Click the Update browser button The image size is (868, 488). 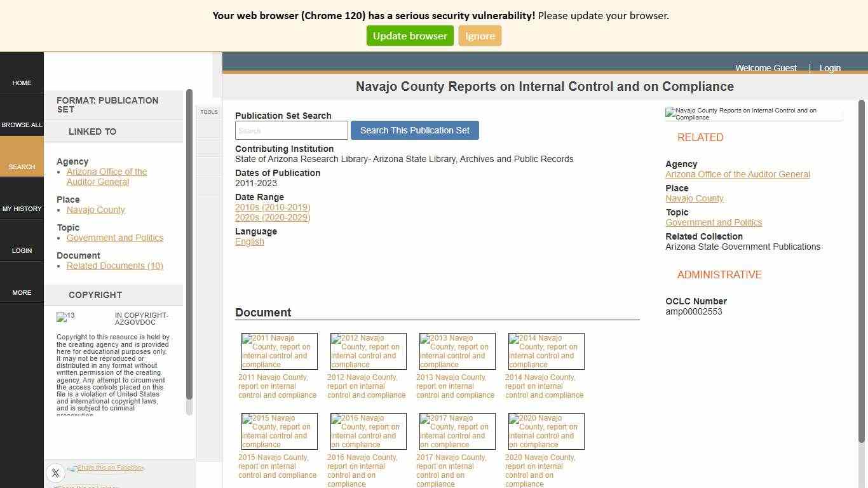pos(409,36)
